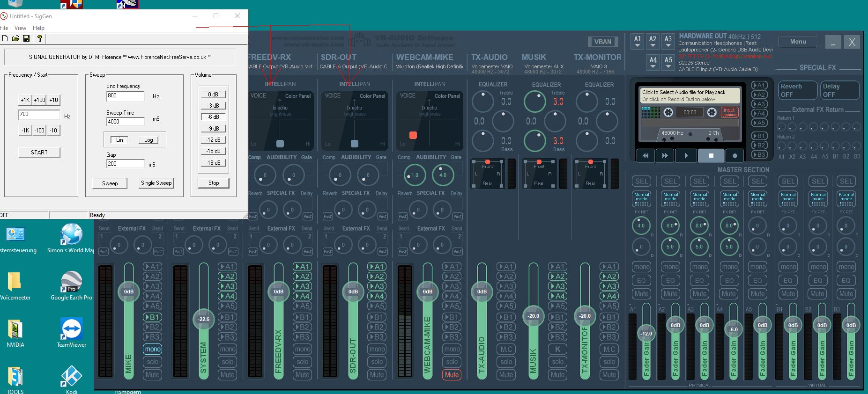
Task: Open the A1 hardware output dropdown
Action: click(638, 41)
